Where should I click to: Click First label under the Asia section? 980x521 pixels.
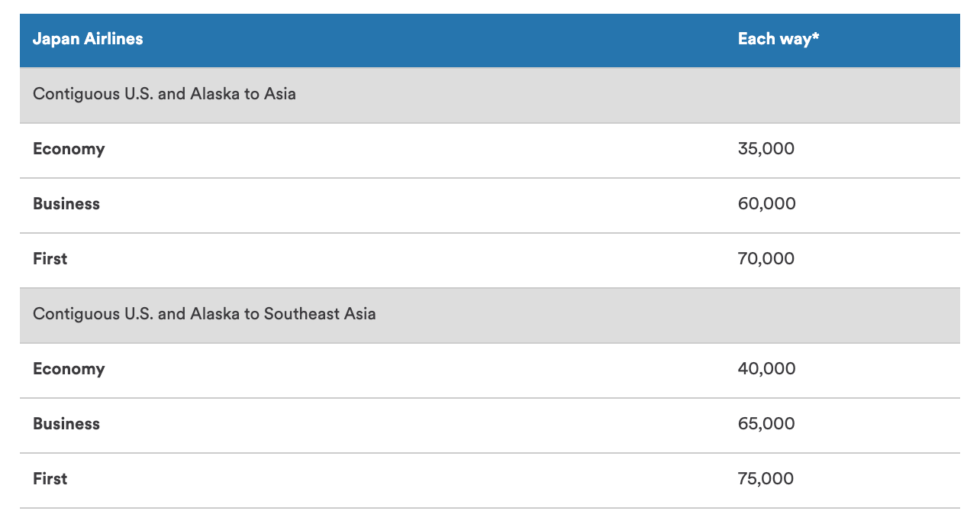pos(50,259)
